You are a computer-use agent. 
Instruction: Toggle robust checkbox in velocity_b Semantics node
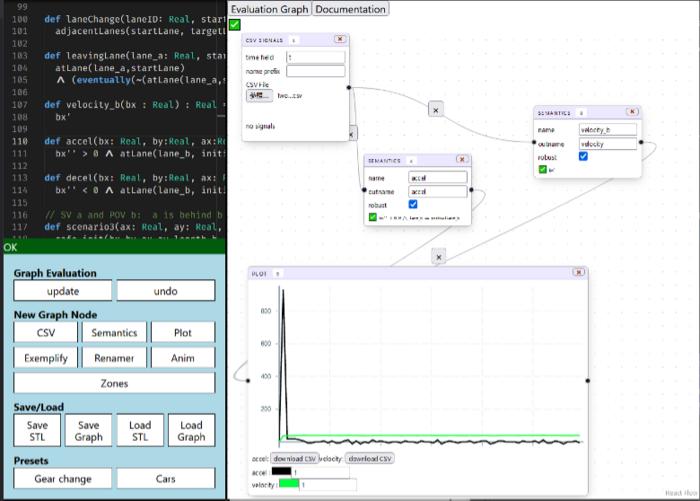pyautogui.click(x=583, y=156)
